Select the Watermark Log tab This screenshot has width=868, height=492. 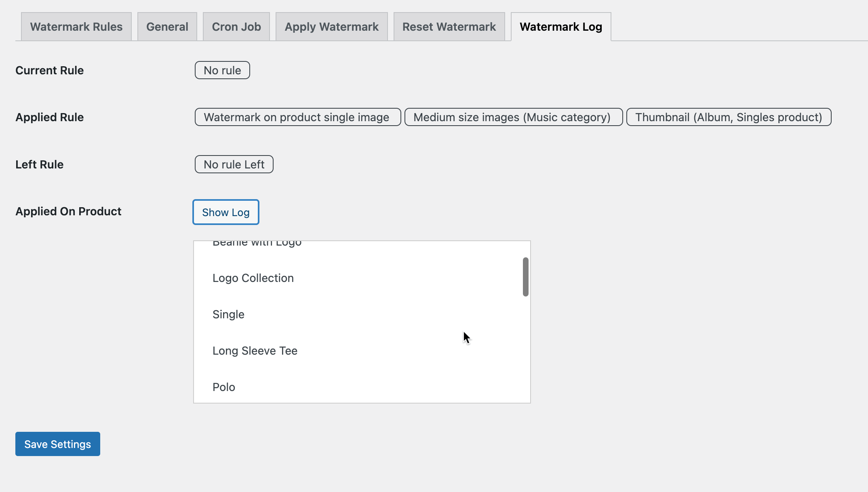click(x=560, y=26)
